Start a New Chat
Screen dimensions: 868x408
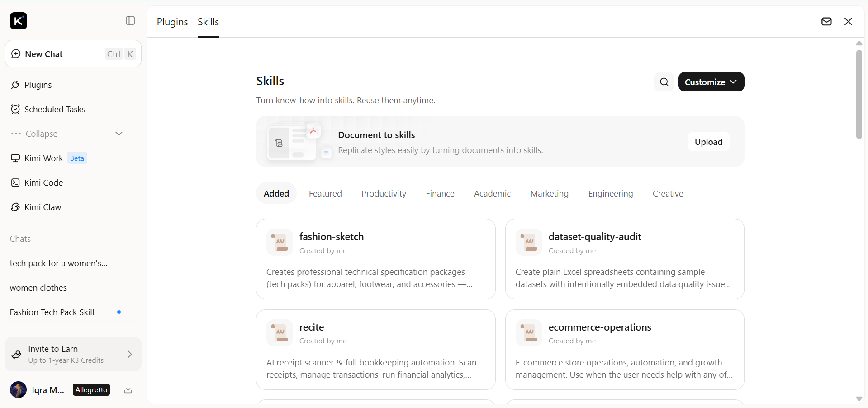tap(73, 54)
